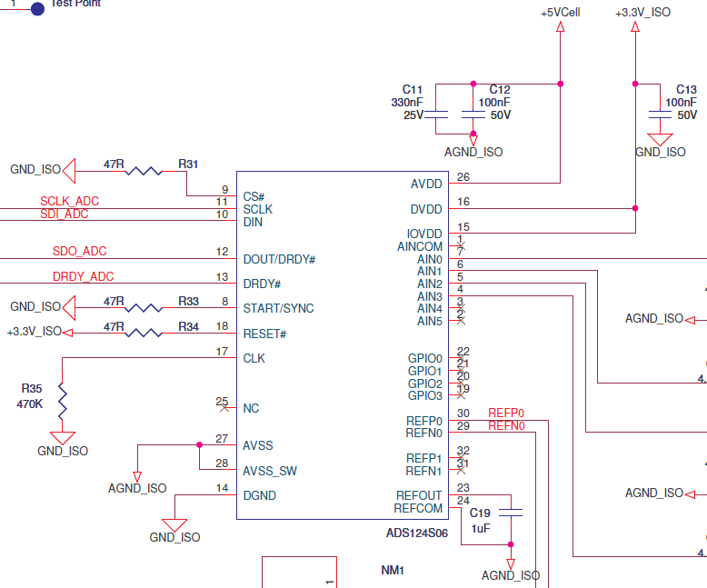This screenshot has width=707, height=588.
Task: Click the junction dot on the AVSS wire
Action: coord(199,445)
